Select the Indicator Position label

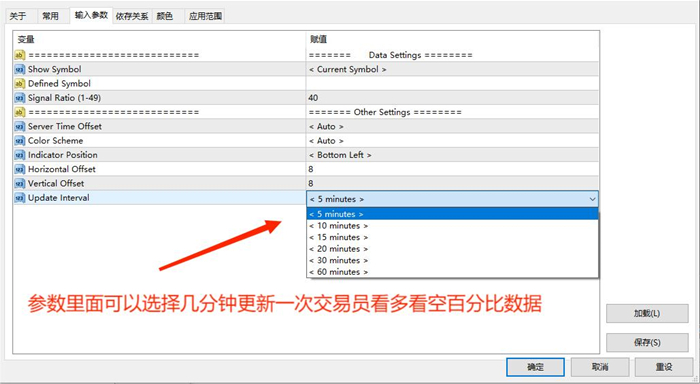click(62, 155)
